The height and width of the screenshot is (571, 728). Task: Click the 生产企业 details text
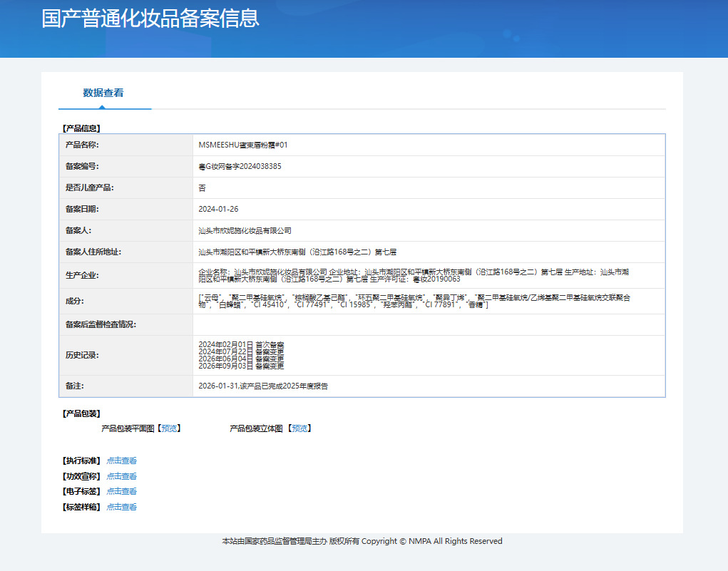(x=414, y=275)
